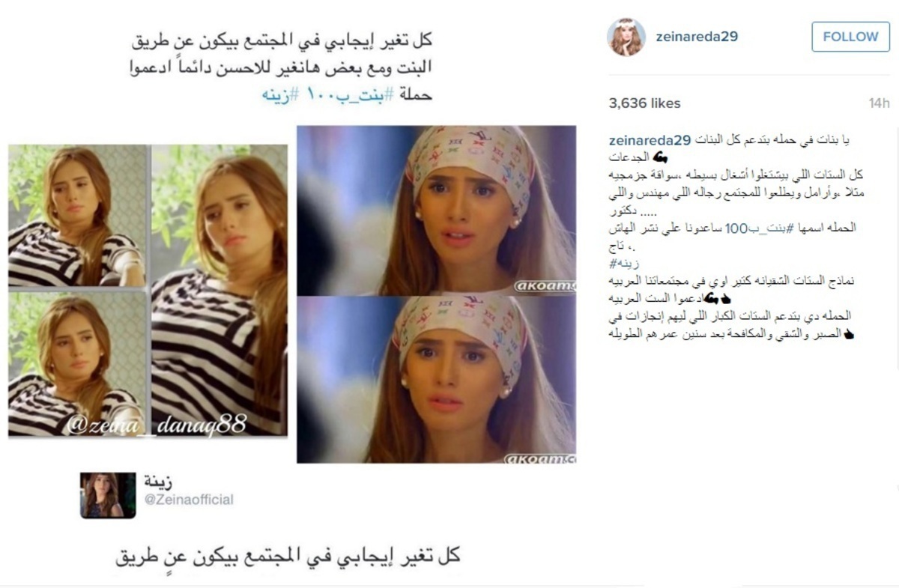Select the upper headscarf photo
This screenshot has width=899, height=588.
[x=436, y=210]
